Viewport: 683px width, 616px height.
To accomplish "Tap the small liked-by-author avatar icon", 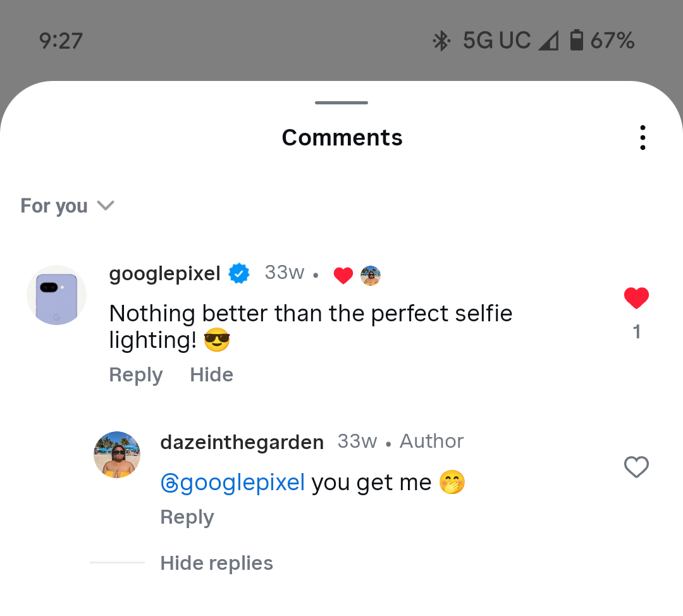I will pyautogui.click(x=371, y=276).
